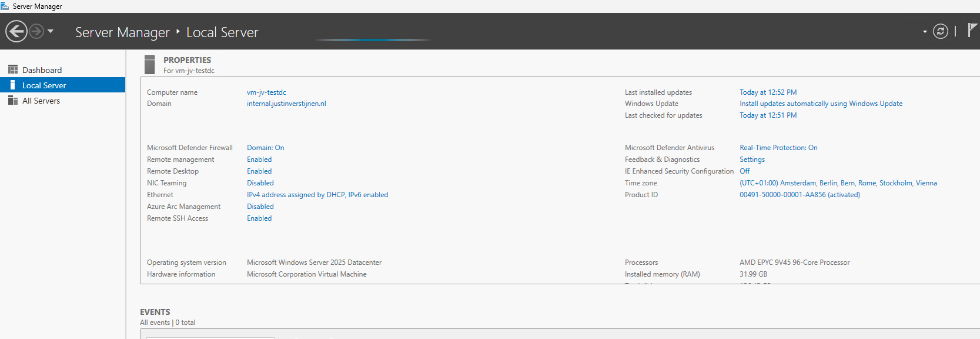
Task: Toggle NIC Teaming Disabled setting
Action: point(260,183)
